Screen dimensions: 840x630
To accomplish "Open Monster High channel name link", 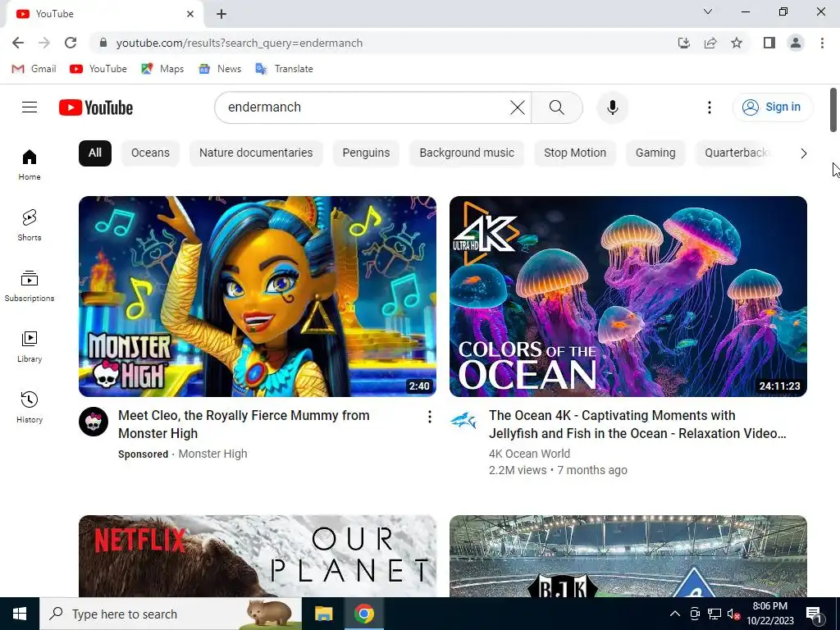I will click(212, 454).
